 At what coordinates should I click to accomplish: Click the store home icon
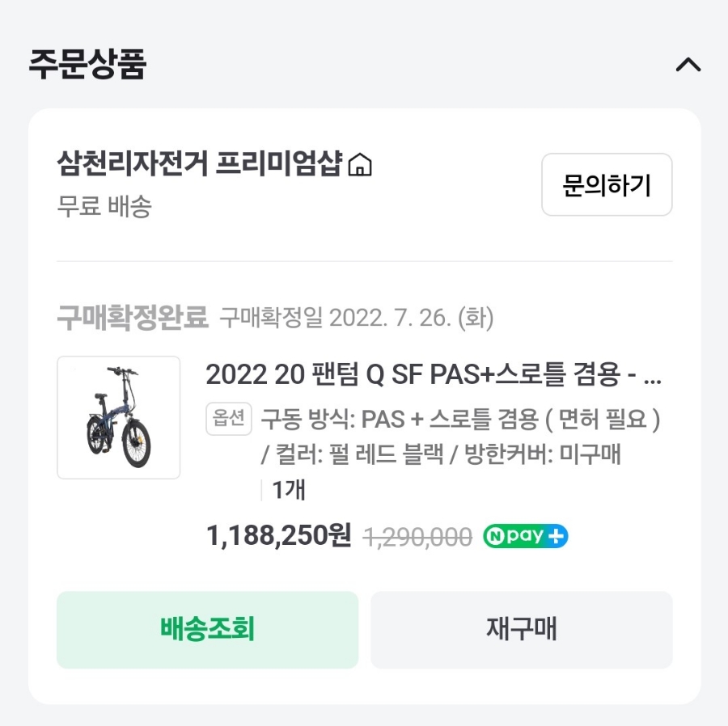point(360,165)
